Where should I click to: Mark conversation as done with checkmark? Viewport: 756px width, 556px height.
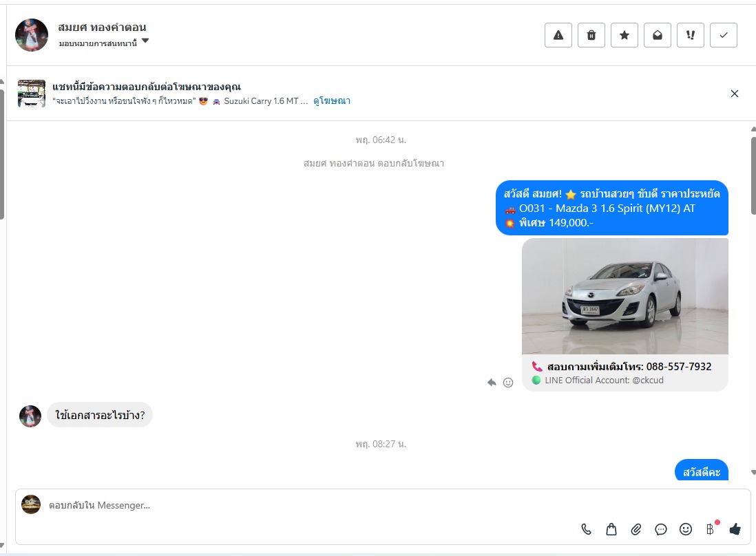(723, 35)
